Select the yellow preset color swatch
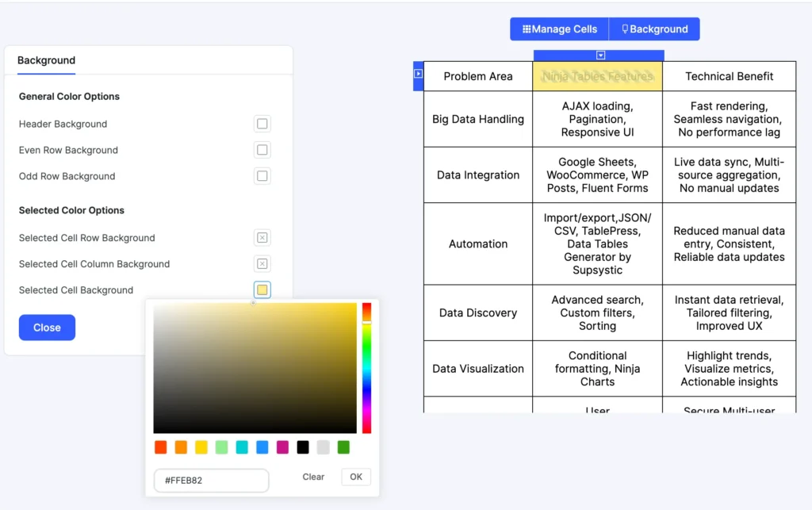The height and width of the screenshot is (510, 812). 201,447
